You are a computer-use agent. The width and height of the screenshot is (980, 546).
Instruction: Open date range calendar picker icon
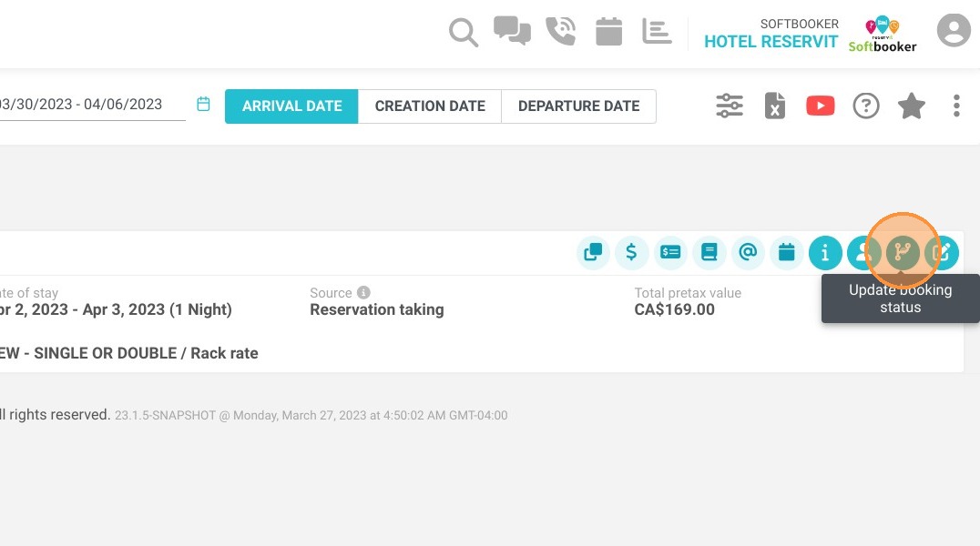[203, 104]
